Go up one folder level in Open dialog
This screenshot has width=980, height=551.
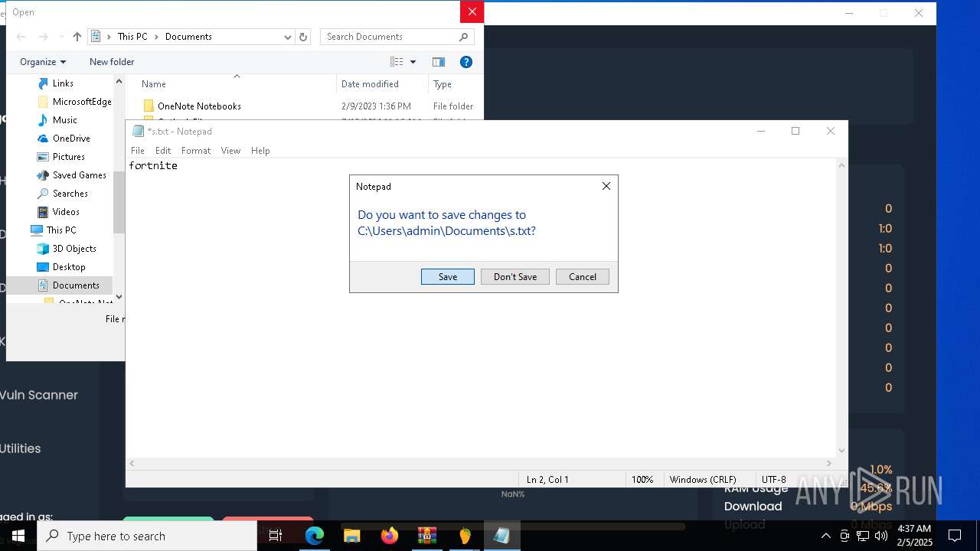[x=77, y=37]
